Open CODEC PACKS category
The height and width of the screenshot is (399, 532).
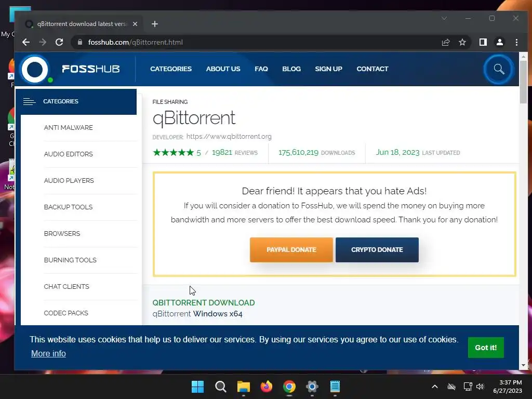pyautogui.click(x=66, y=313)
